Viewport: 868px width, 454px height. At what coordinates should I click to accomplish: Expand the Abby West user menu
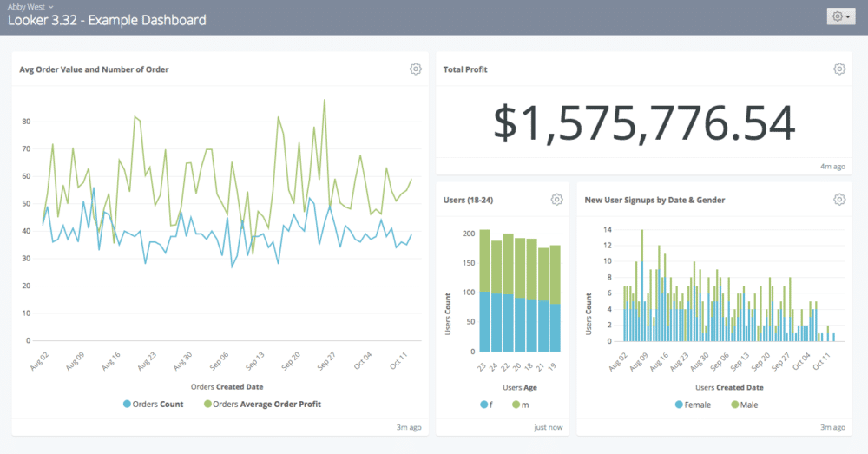pyautogui.click(x=30, y=5)
